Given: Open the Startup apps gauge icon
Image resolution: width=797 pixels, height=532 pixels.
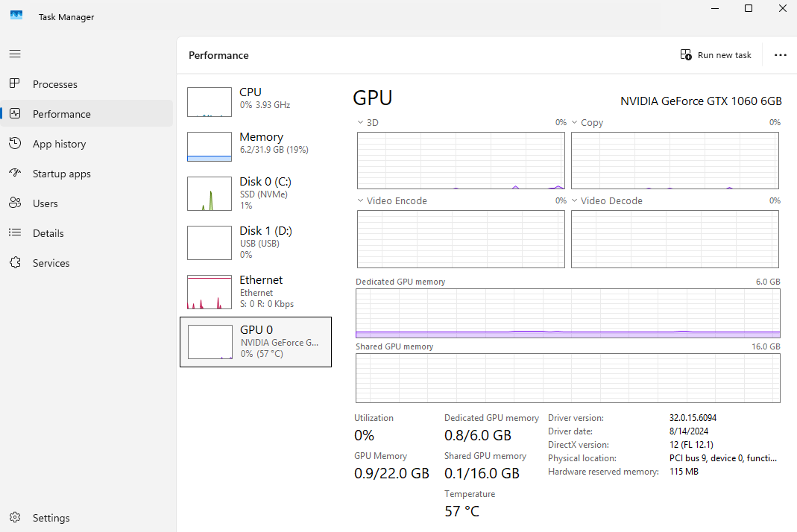Looking at the screenshot, I should [x=15, y=173].
